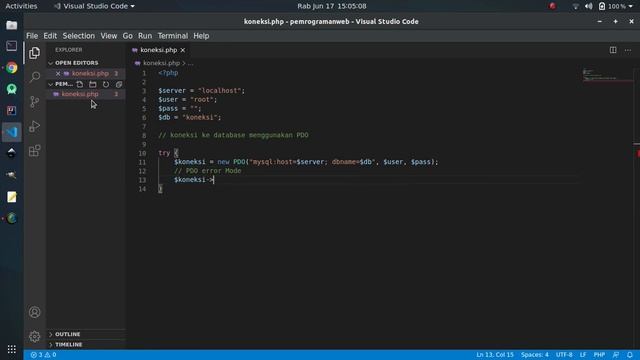Click the red recording indicator in tray
This screenshot has width=640, height=360.
pos(552,6)
